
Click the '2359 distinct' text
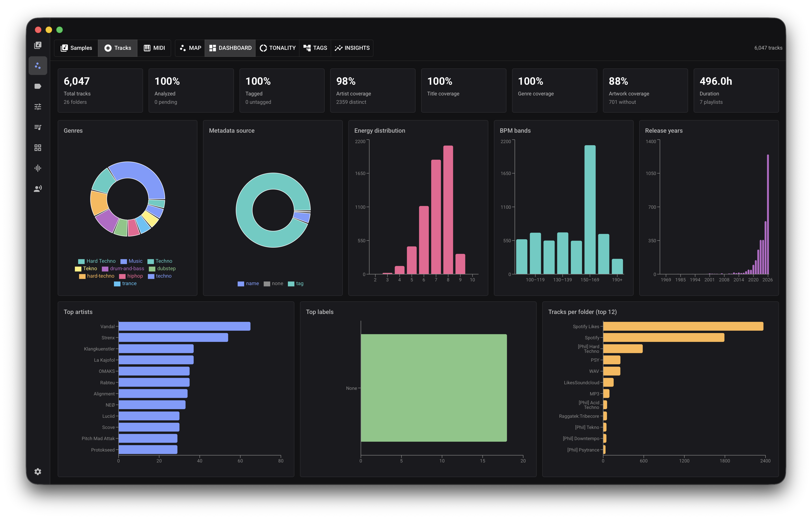[x=351, y=102]
